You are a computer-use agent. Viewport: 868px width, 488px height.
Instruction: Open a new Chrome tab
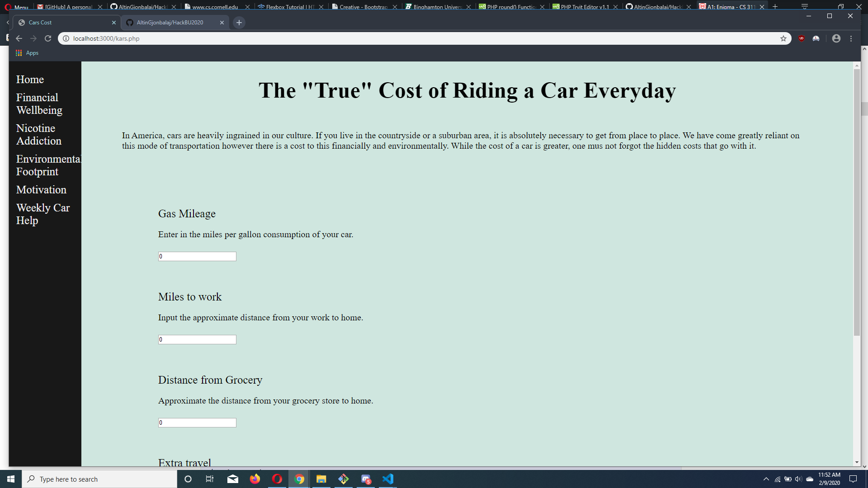(239, 23)
